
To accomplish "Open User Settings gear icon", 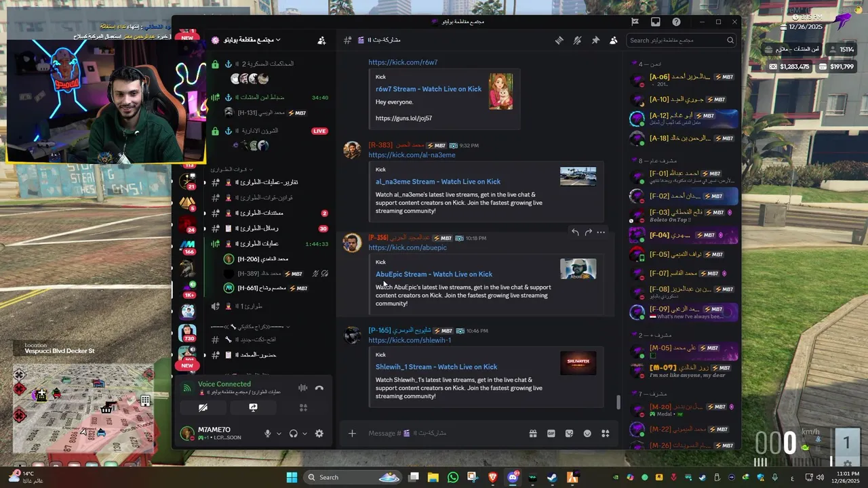I will point(319,434).
